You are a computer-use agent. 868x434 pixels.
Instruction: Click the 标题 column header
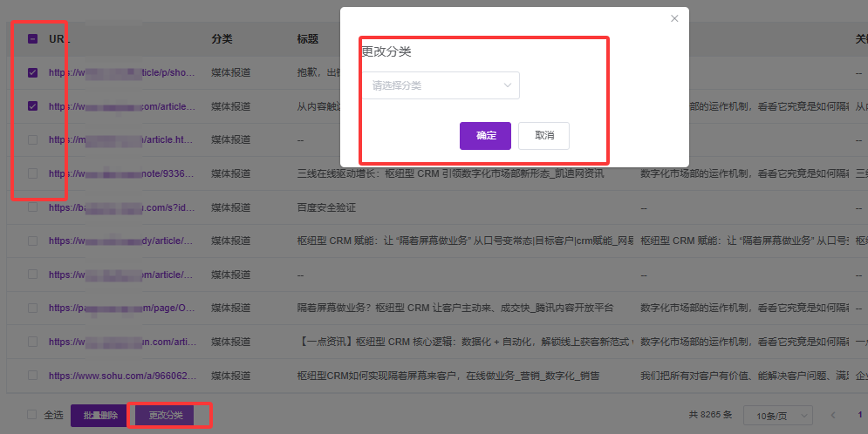click(x=307, y=39)
